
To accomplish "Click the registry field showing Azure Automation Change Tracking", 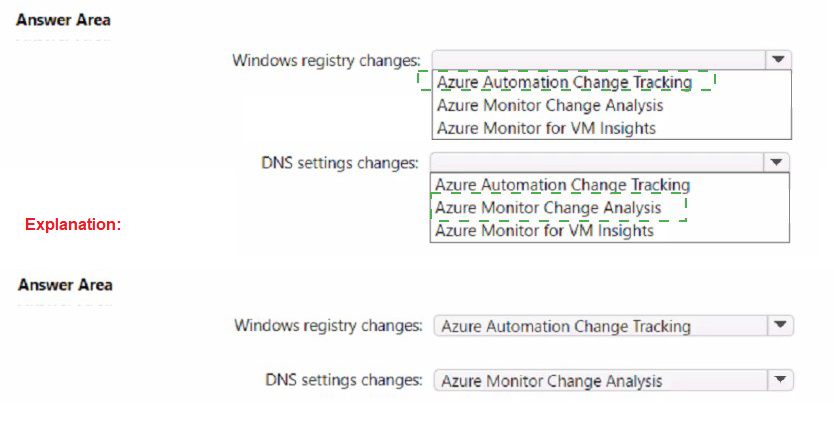I will [x=600, y=326].
